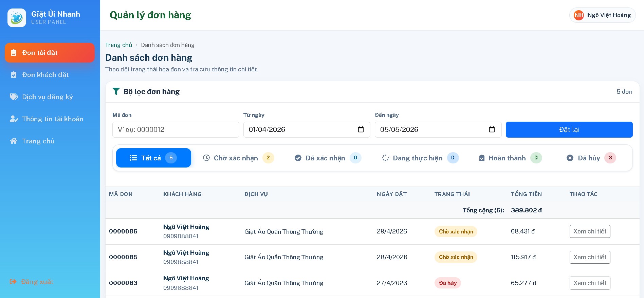Click the Chờ xác nhận badge of order 0000085
The height and width of the screenshot is (298, 644).
pyautogui.click(x=456, y=257)
